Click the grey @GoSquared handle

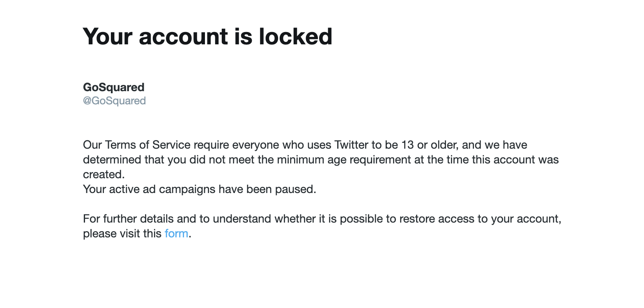pyautogui.click(x=114, y=101)
